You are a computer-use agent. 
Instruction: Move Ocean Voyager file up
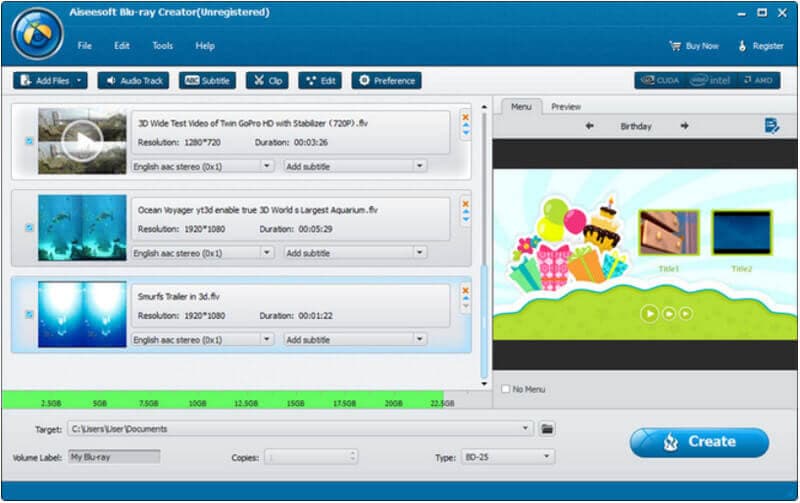[465, 212]
